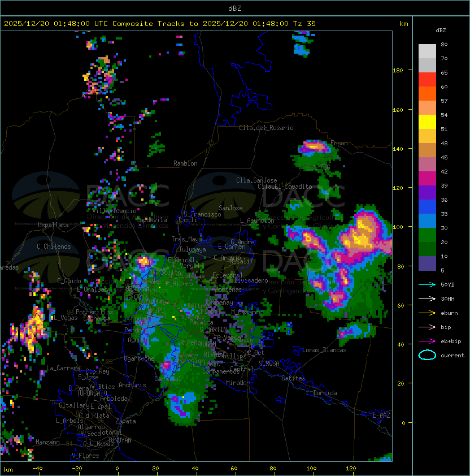Click the 'Encon' place label
The height and width of the screenshot is (476, 470).
[339, 143]
